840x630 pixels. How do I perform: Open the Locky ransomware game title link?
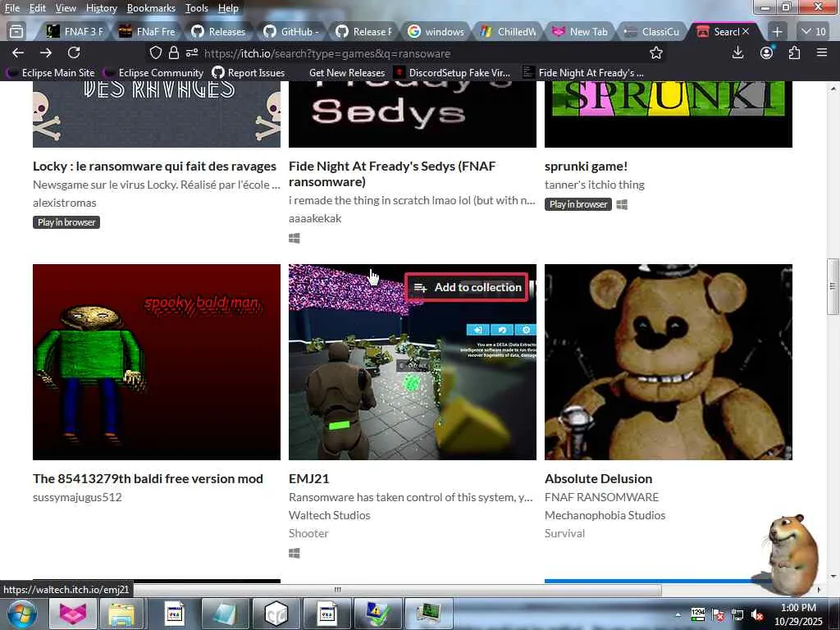tap(154, 166)
